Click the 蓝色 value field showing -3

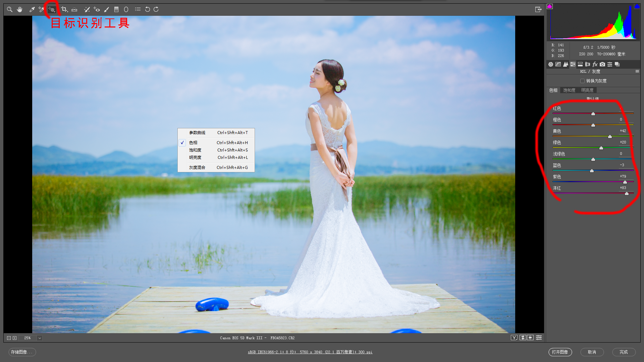click(626, 165)
